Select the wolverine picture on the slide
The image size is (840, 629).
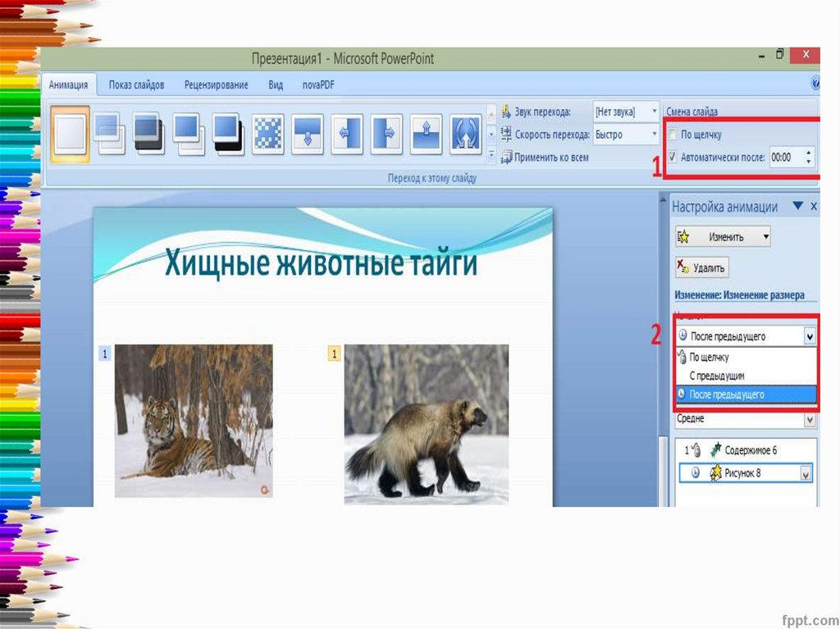pos(427,424)
